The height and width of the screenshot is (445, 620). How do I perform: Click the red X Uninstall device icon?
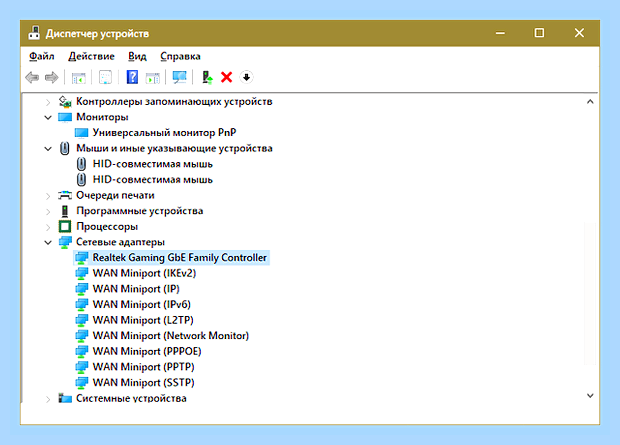click(227, 77)
